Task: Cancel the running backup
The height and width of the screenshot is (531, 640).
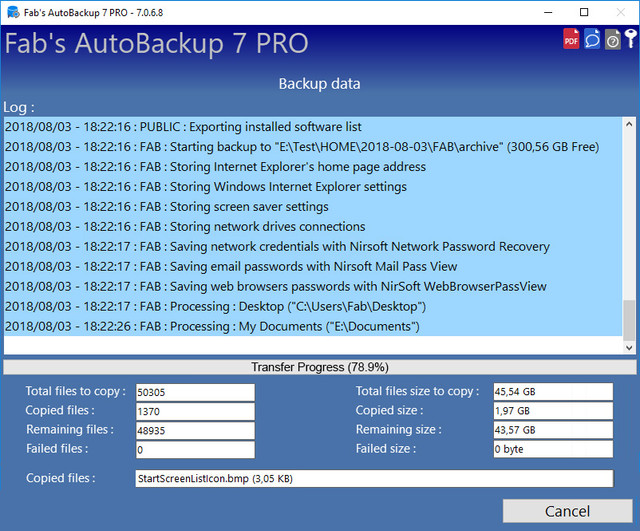Action: tap(567, 511)
